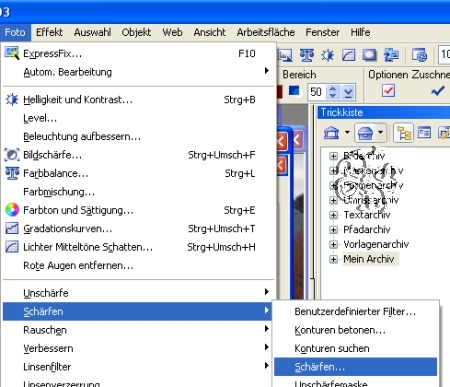Open the Arbeitsfläche menu
Screen dimensions: 450x387
pyautogui.click(x=266, y=32)
